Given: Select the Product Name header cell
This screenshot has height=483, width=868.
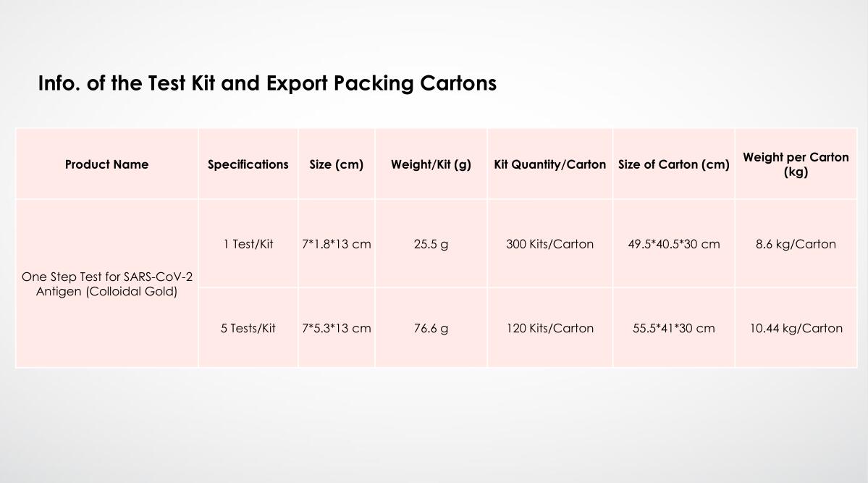Looking at the screenshot, I should 107,164.
